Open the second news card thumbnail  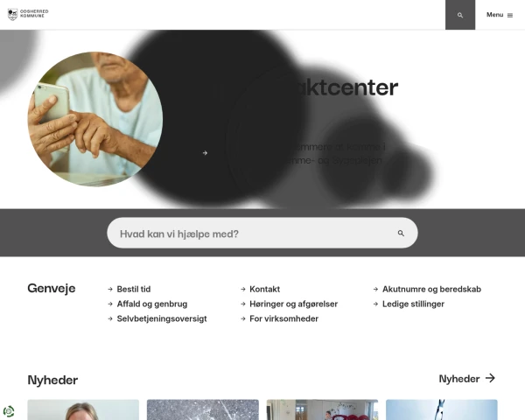[x=203, y=409]
